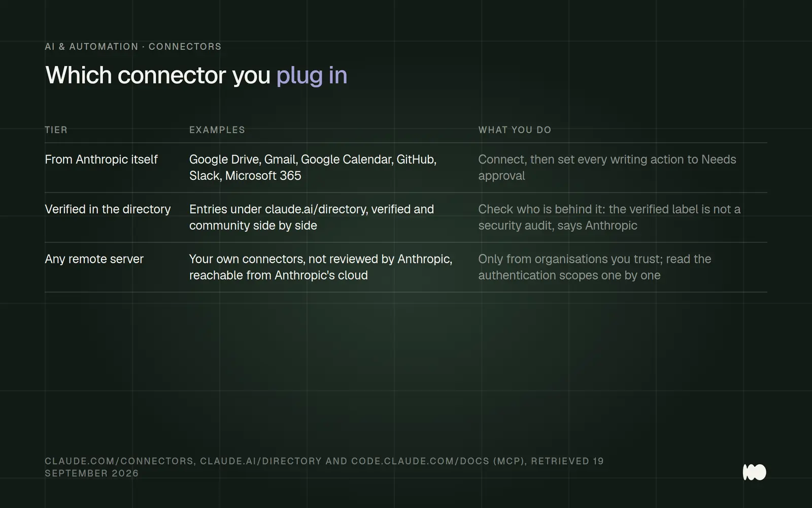812x508 pixels.
Task: Select the "AI & AUTOMATION · CONNECTORS" kicker text
Action: pyautogui.click(x=133, y=47)
